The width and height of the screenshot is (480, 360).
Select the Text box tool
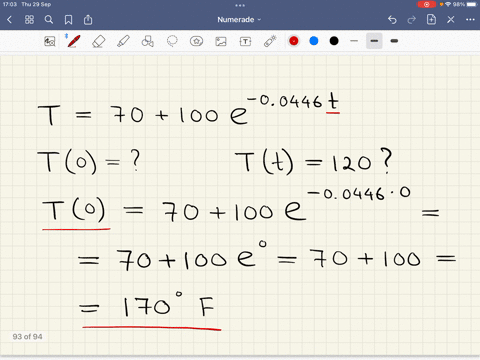[245, 41]
